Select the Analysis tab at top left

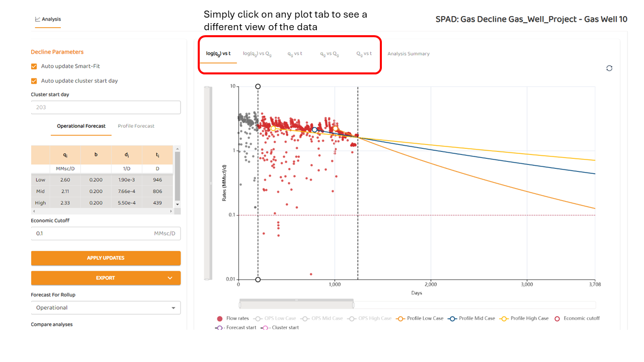tap(48, 19)
